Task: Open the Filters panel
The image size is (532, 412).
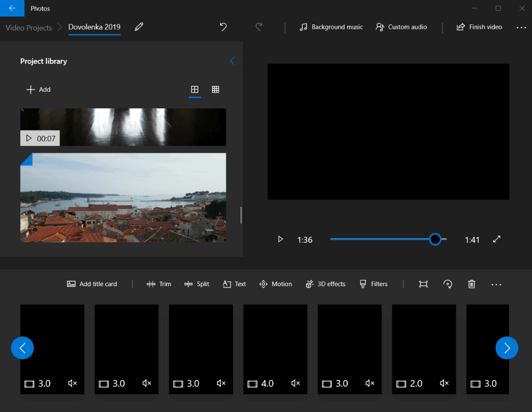Action: (373, 284)
